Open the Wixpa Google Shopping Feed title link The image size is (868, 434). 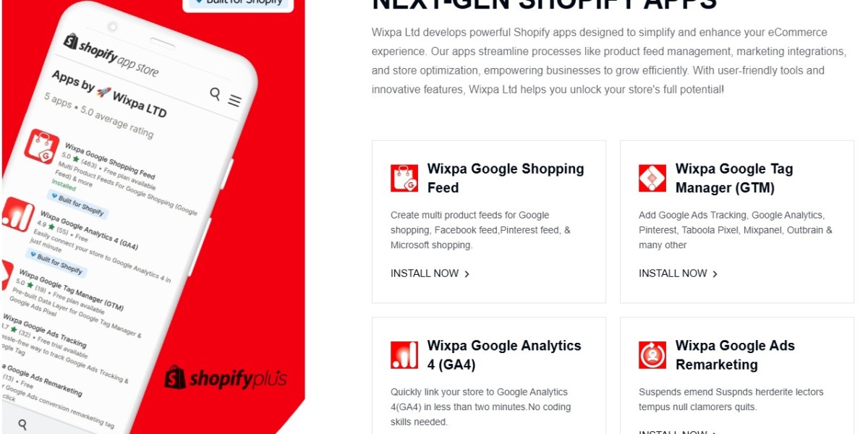pos(506,178)
